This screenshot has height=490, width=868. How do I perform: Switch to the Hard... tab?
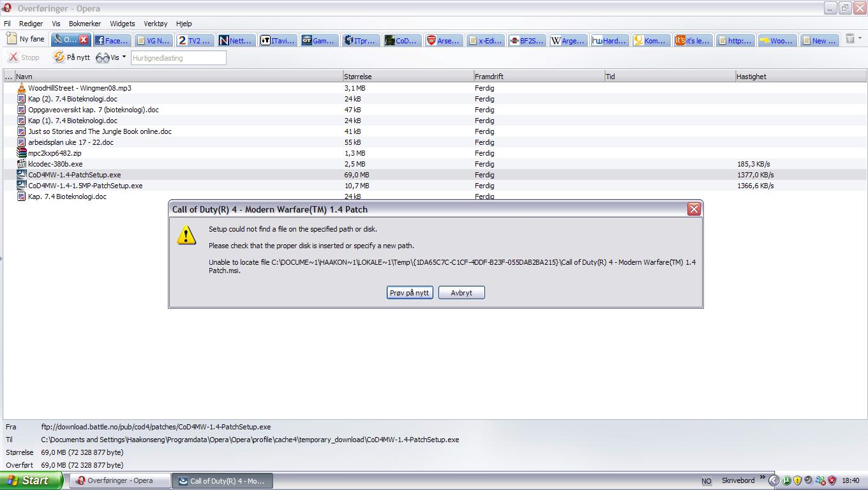pyautogui.click(x=610, y=40)
